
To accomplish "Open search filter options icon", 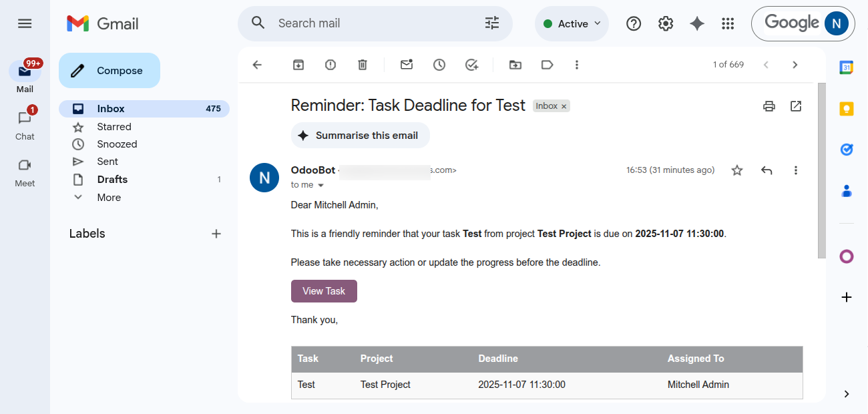I will point(492,23).
